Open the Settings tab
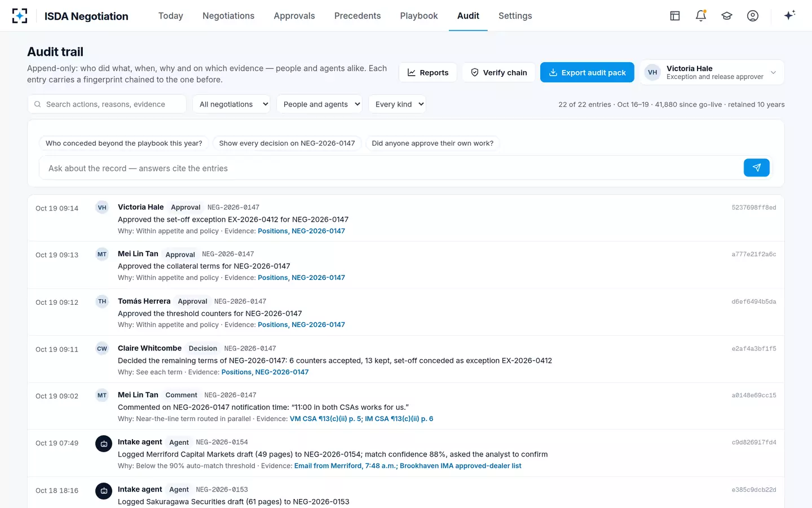Screen dimensions: 812x508 (x=515, y=16)
